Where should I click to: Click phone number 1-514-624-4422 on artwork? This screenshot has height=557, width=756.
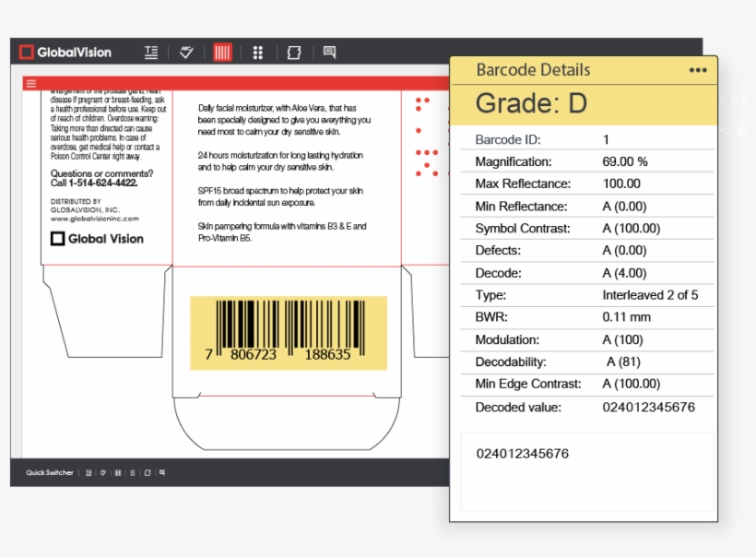tap(103, 183)
